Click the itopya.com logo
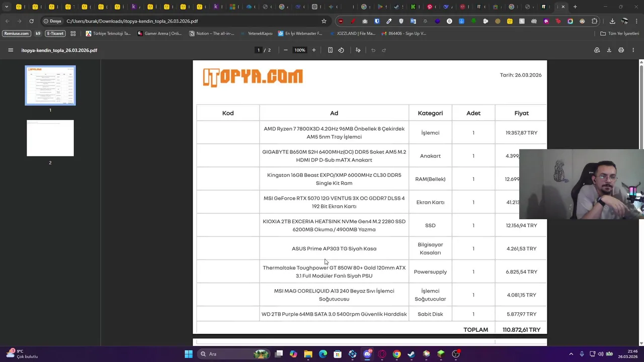 point(253,77)
